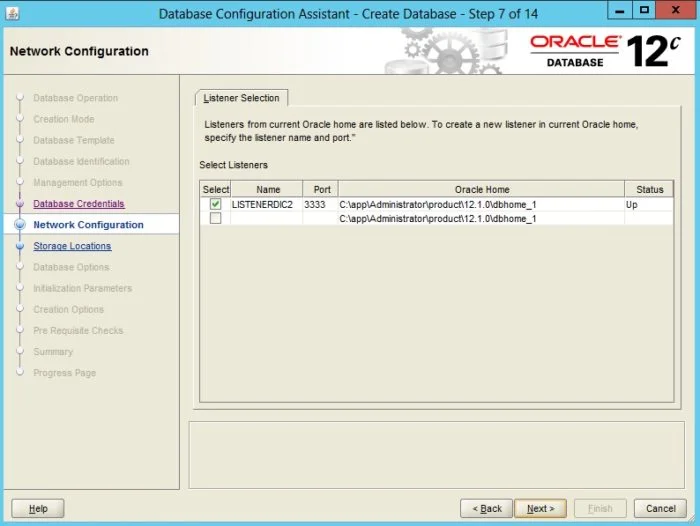Click the Database Identification step in the sidebar

point(81,161)
